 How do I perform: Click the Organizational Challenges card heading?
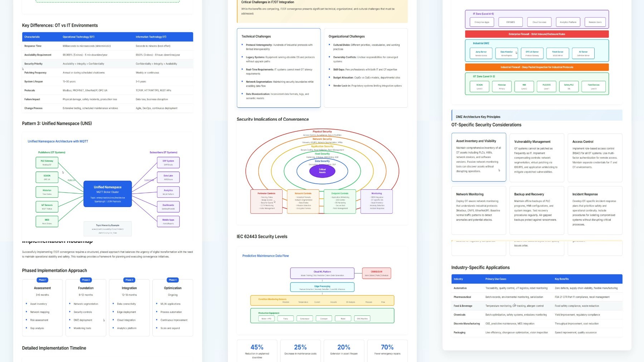pyautogui.click(x=347, y=37)
